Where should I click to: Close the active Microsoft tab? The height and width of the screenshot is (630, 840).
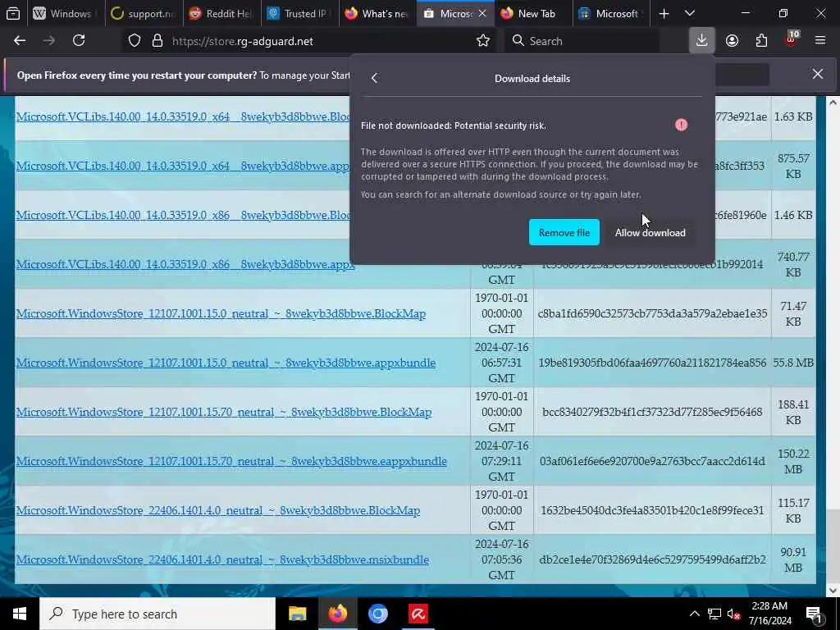(x=482, y=13)
